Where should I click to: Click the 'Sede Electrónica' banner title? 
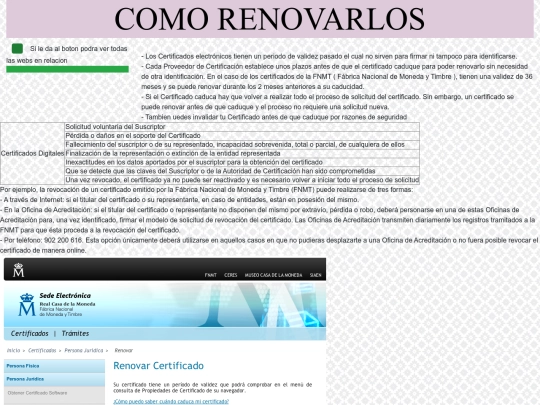click(65, 295)
